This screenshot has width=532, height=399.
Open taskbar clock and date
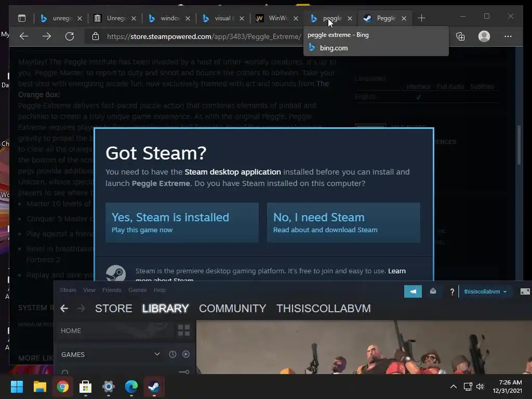coord(508,387)
